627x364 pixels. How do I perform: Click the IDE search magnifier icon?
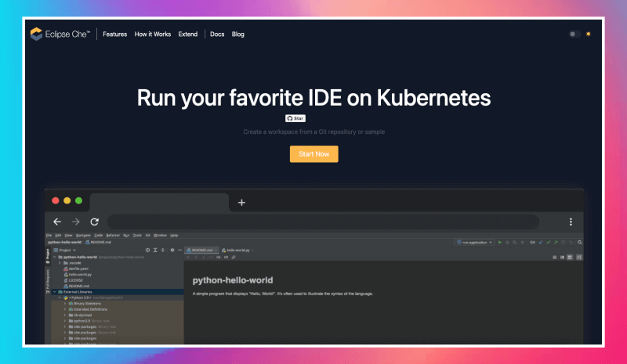580,242
